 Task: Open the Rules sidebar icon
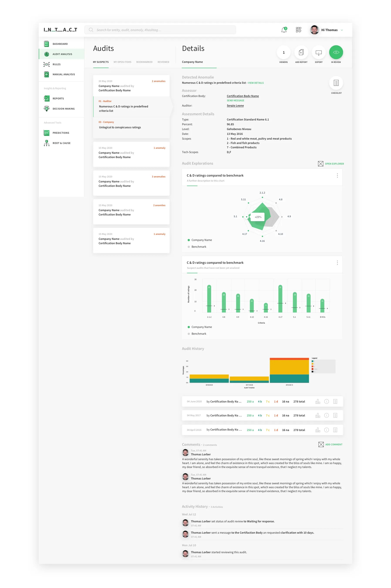(x=47, y=65)
